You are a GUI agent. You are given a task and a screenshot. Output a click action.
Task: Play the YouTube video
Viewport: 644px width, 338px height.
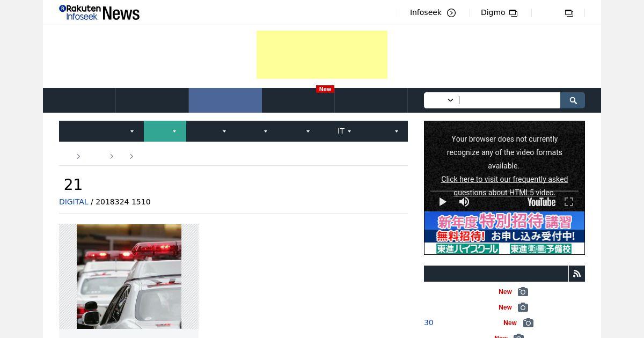click(x=443, y=202)
